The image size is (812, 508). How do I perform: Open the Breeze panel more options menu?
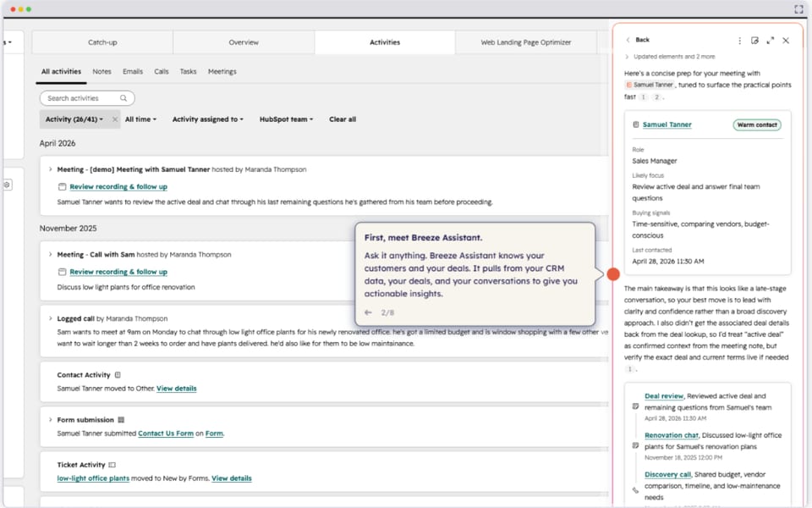pyautogui.click(x=739, y=41)
